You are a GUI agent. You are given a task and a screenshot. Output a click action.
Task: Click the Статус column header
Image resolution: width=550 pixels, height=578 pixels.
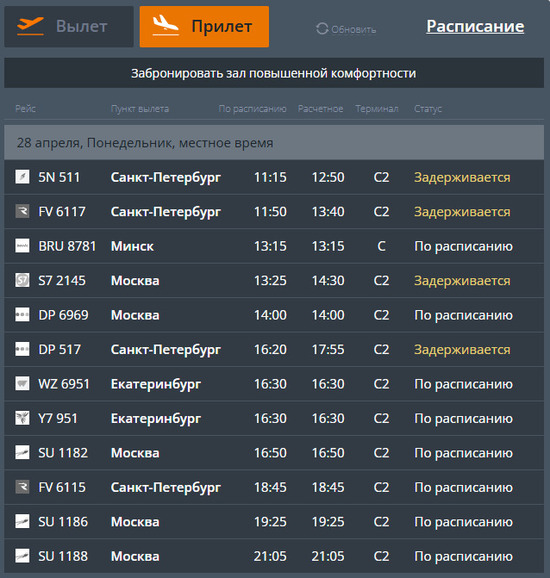point(428,109)
